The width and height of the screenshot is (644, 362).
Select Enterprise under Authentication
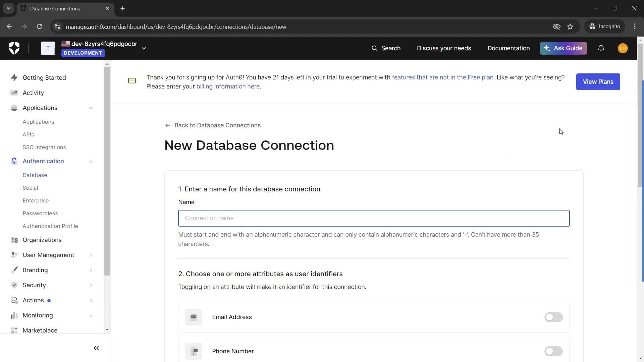tap(36, 201)
